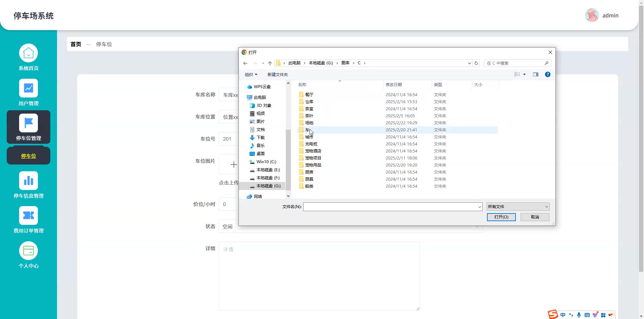Screen dimensions: 644x319
Task: Toggle the preview pane icon
Action: point(536,74)
